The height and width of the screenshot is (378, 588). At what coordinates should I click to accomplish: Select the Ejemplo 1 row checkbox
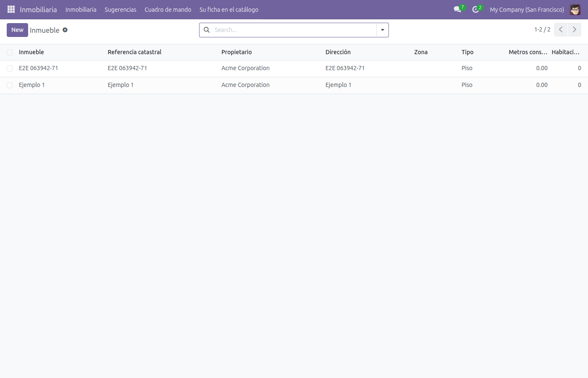[10, 85]
